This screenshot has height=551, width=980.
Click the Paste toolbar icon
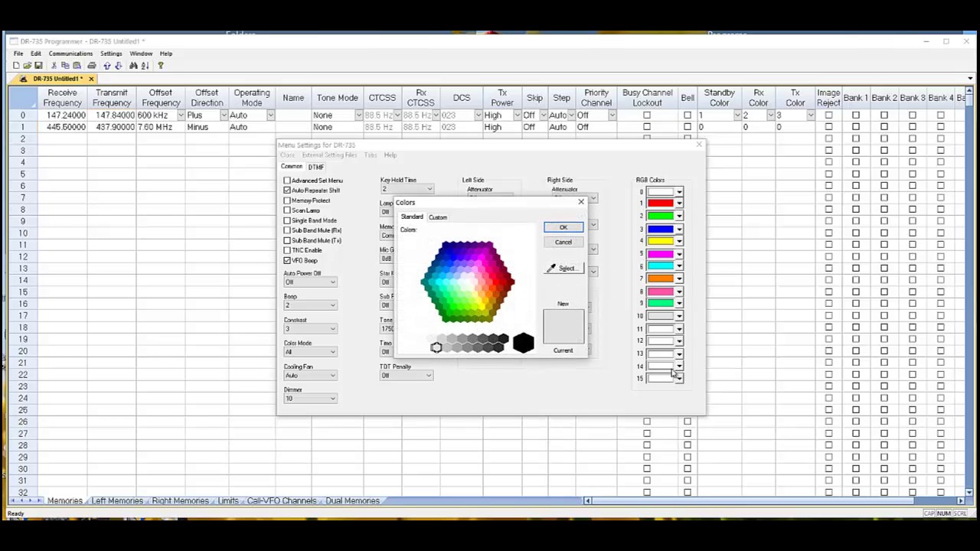pos(77,66)
